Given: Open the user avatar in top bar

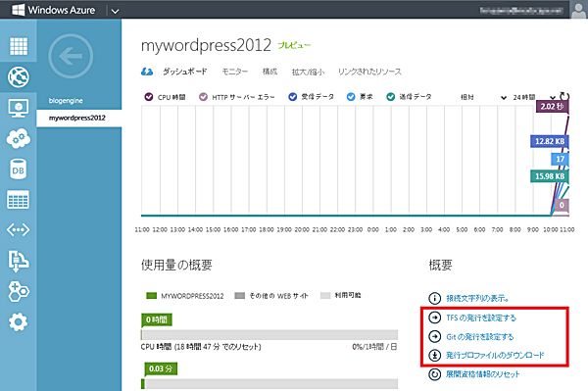Looking at the screenshot, I should coord(578,10).
